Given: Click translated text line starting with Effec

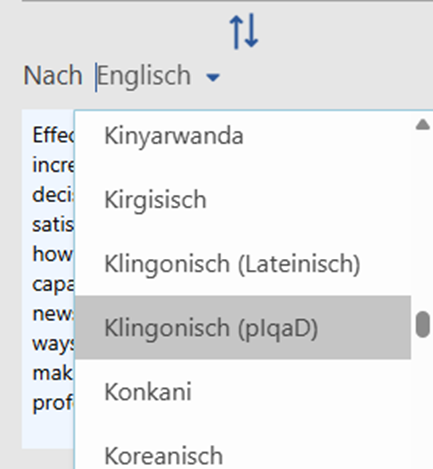Looking at the screenshot, I should pyautogui.click(x=53, y=135).
